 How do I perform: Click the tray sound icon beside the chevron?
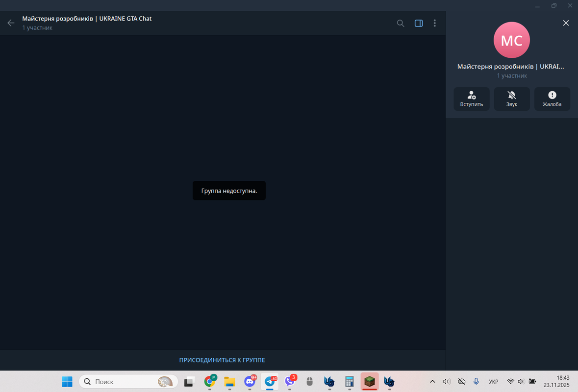[447, 381]
